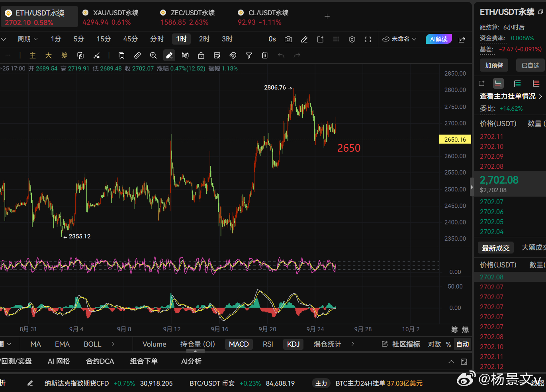Toggle hide drawings eye-slash icon
The height and width of the screenshot is (392, 546).
tap(233, 55)
